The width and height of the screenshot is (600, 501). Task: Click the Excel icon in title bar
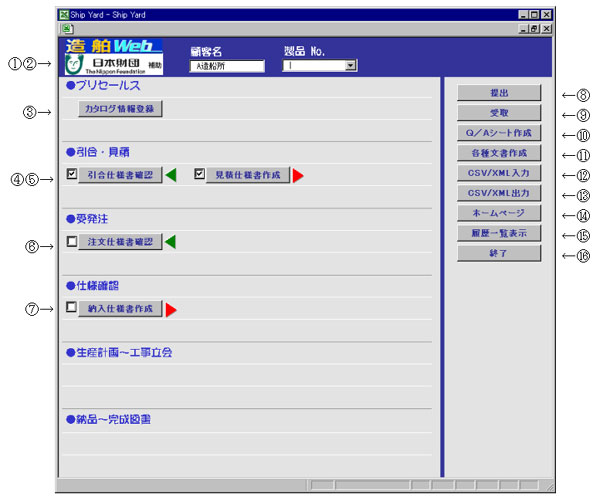coord(64,15)
